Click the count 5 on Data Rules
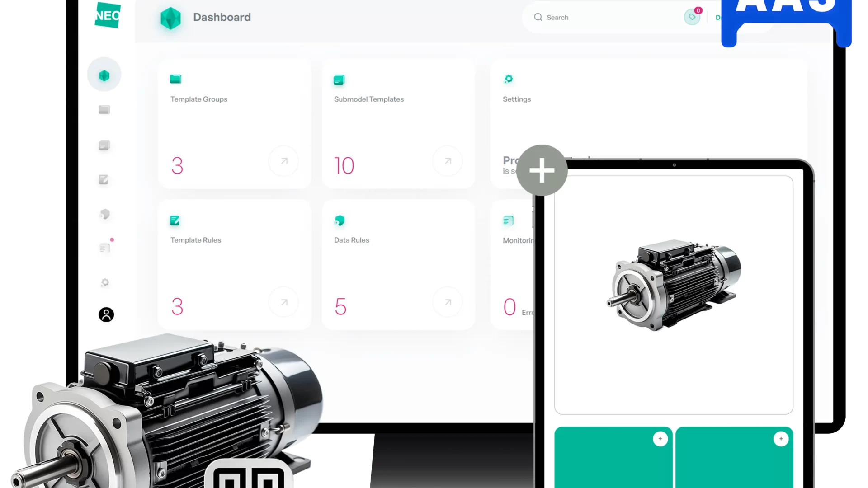The height and width of the screenshot is (488, 868). [x=340, y=306]
